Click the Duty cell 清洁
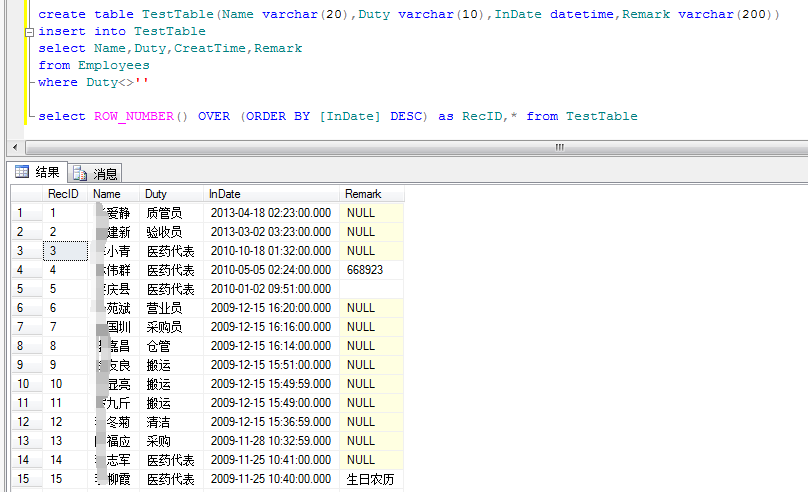The width and height of the screenshot is (808, 492). [171, 422]
